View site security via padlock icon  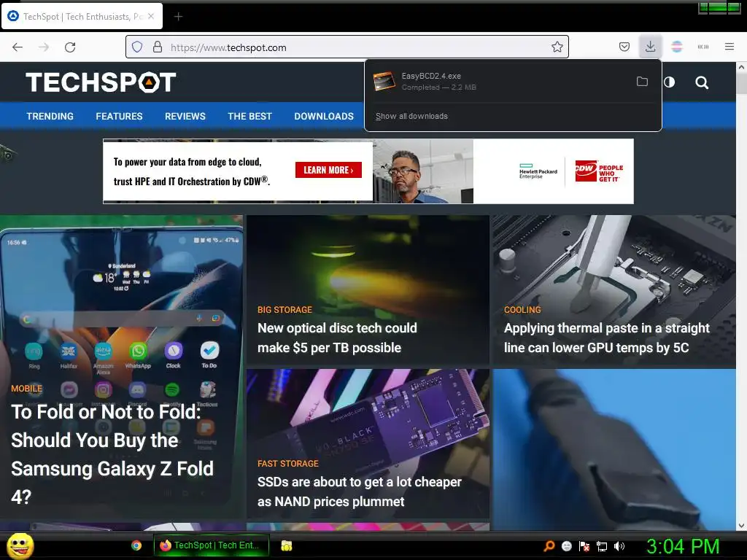click(x=158, y=47)
